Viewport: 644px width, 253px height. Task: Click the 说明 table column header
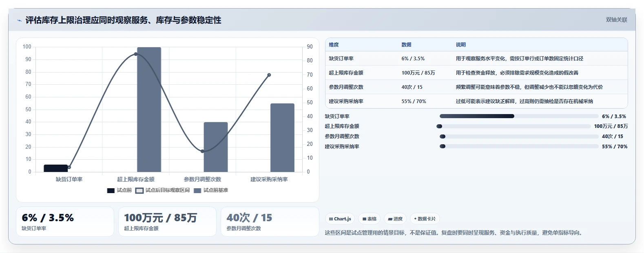461,45
